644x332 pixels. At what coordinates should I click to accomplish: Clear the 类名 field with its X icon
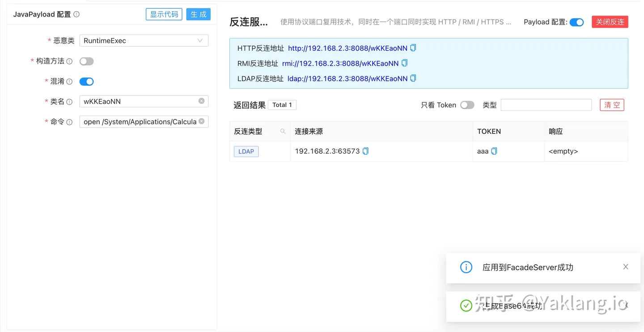tap(201, 101)
